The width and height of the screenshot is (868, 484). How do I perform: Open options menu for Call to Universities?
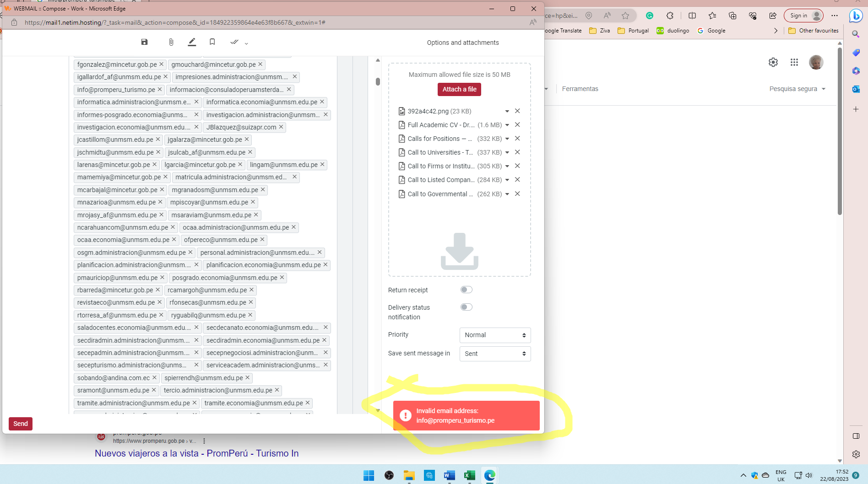click(x=507, y=152)
